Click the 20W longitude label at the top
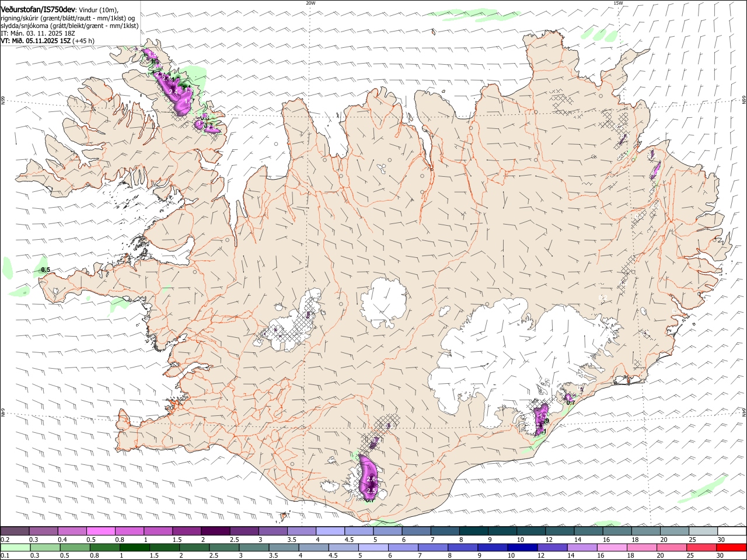The width and height of the screenshot is (747, 560). pyautogui.click(x=310, y=3)
